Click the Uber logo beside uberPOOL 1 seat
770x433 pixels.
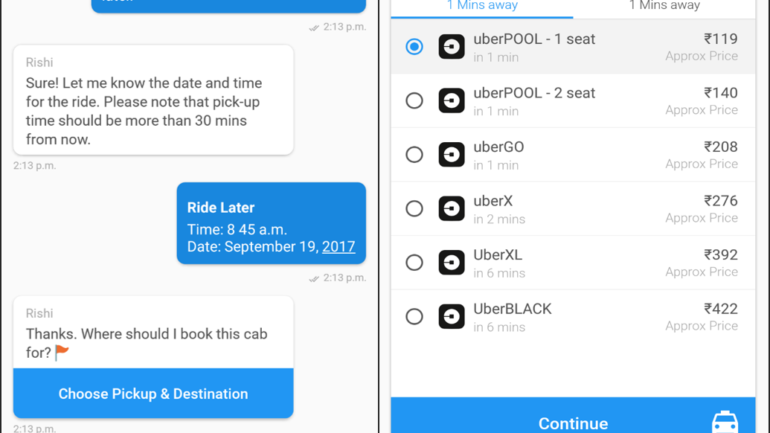[451, 47]
